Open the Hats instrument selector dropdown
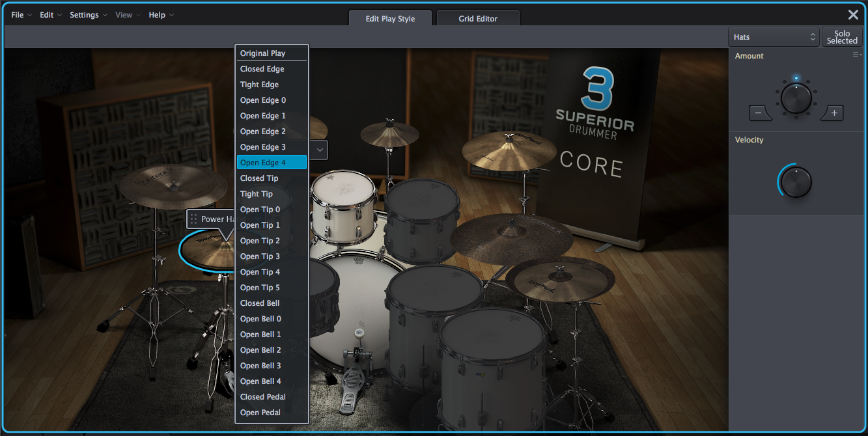Viewport: 868px width, 436px height. [774, 37]
